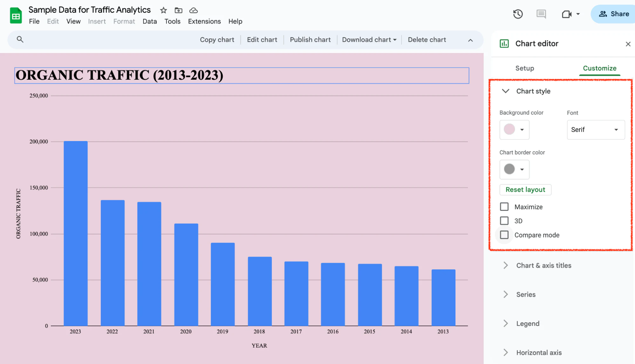Open the Data menu
The width and height of the screenshot is (635, 364).
150,21
